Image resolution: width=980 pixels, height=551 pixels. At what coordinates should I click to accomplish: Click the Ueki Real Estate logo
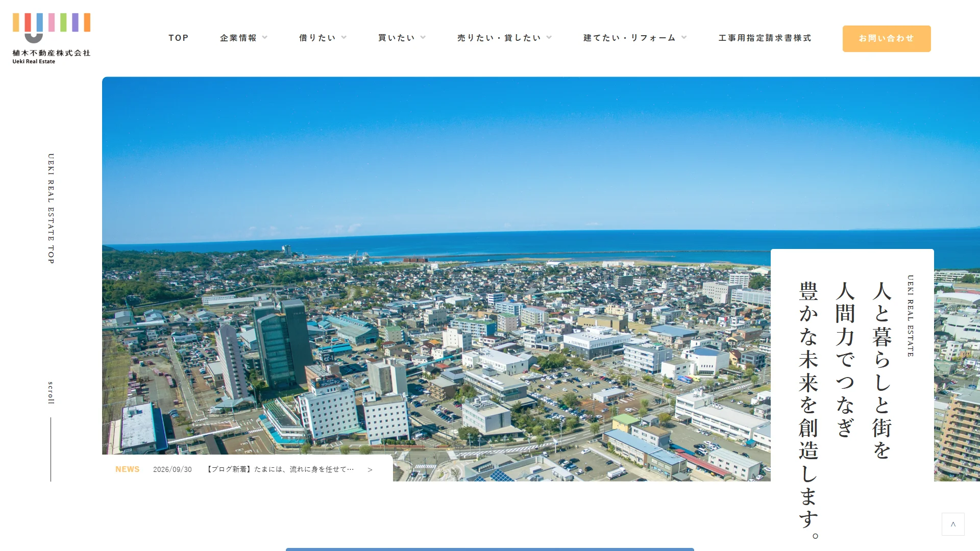[x=52, y=39]
